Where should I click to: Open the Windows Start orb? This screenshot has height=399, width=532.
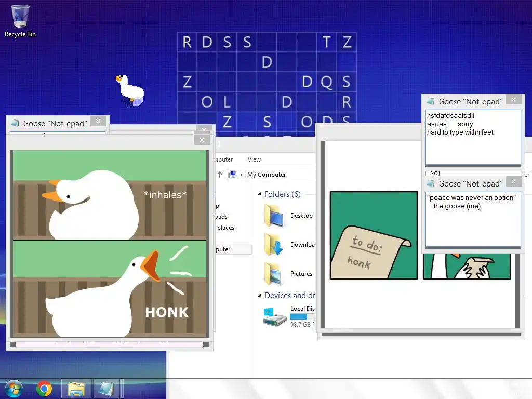tap(14, 389)
